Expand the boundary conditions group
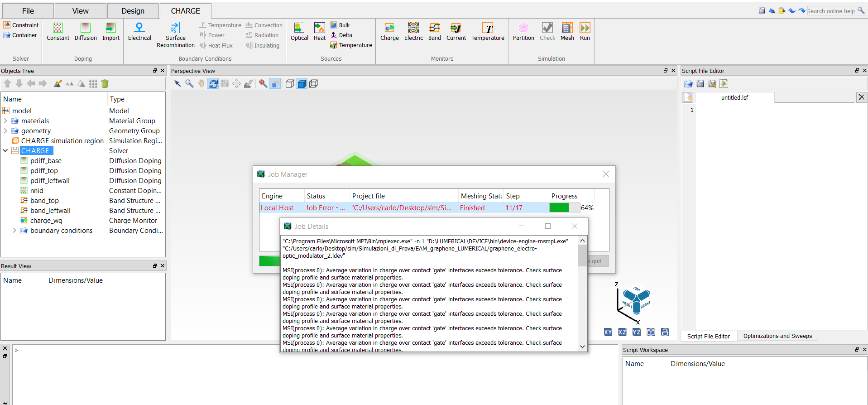 (x=14, y=231)
